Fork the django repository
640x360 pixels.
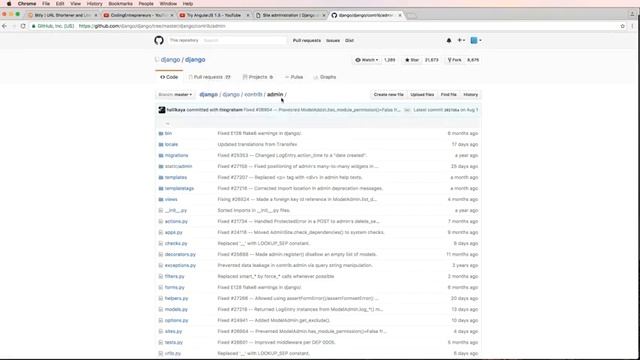pyautogui.click(x=454, y=60)
